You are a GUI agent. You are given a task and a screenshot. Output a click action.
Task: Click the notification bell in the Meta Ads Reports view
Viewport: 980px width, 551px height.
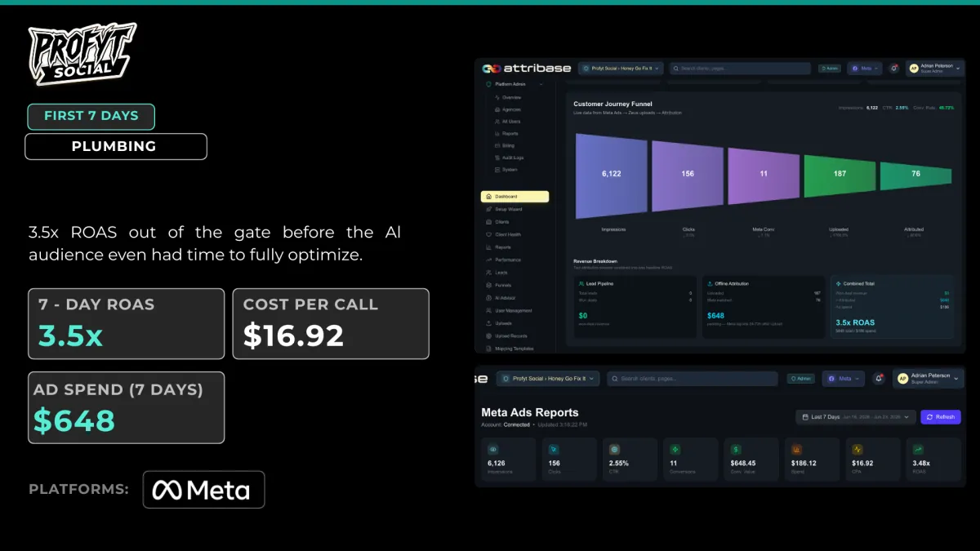coord(880,379)
